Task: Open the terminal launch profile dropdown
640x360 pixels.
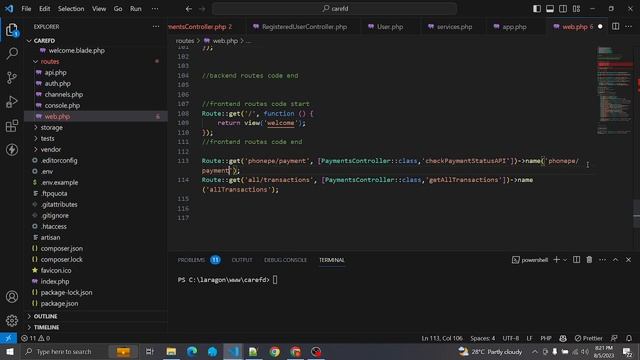Action: click(x=565, y=260)
